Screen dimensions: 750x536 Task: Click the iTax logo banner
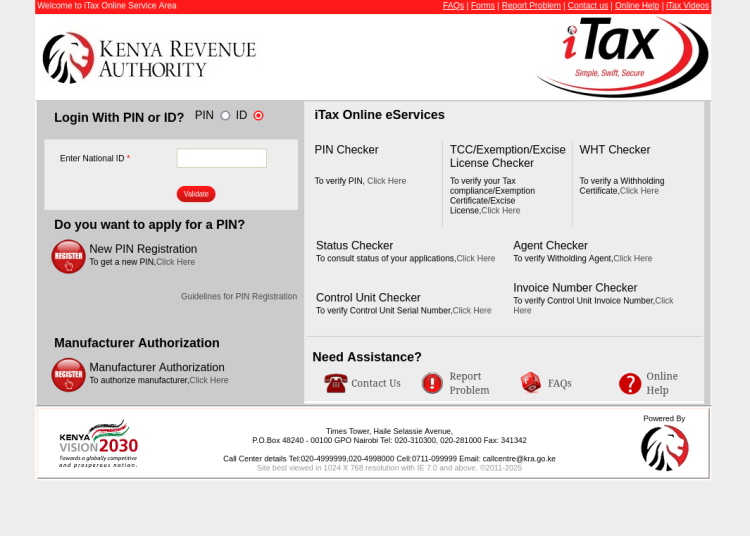pos(622,56)
